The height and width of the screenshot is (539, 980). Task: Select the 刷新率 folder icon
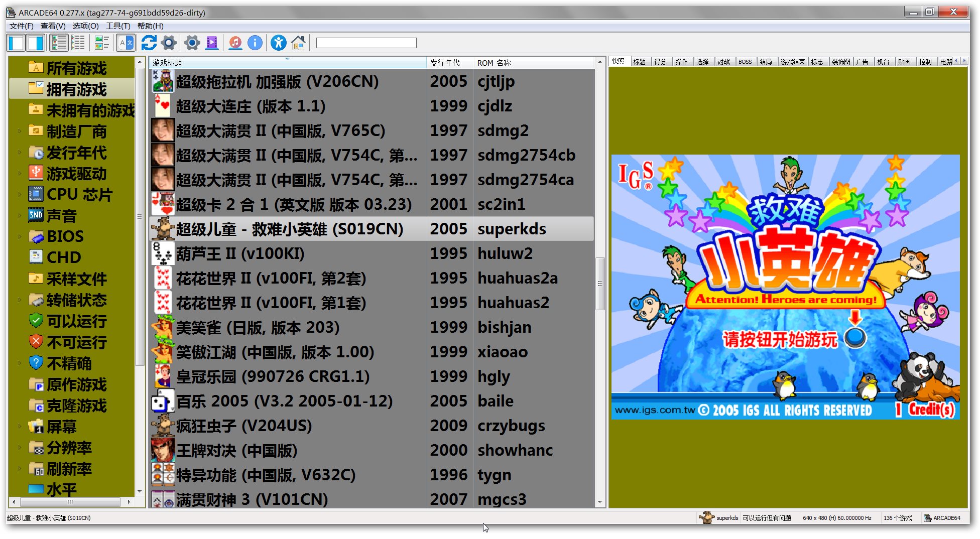pyautogui.click(x=36, y=469)
